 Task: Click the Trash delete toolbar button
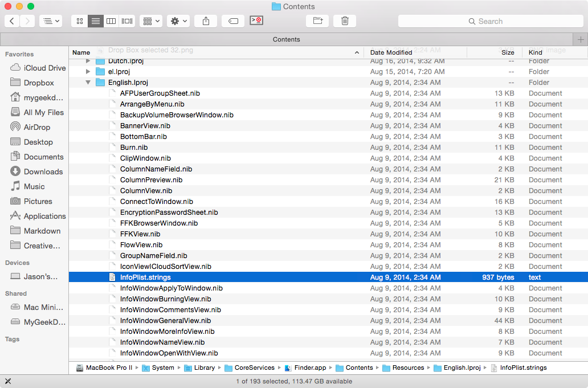345,21
